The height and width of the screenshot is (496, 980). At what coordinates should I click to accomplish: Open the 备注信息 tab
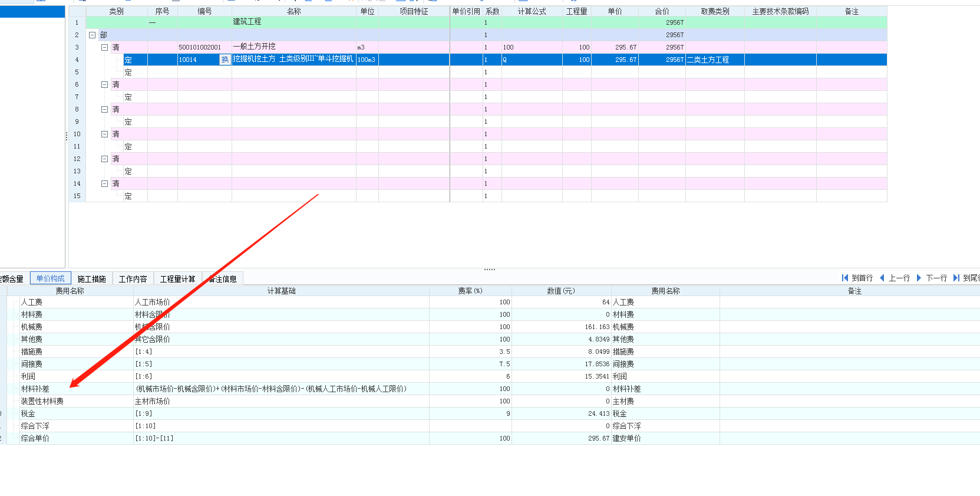click(223, 279)
